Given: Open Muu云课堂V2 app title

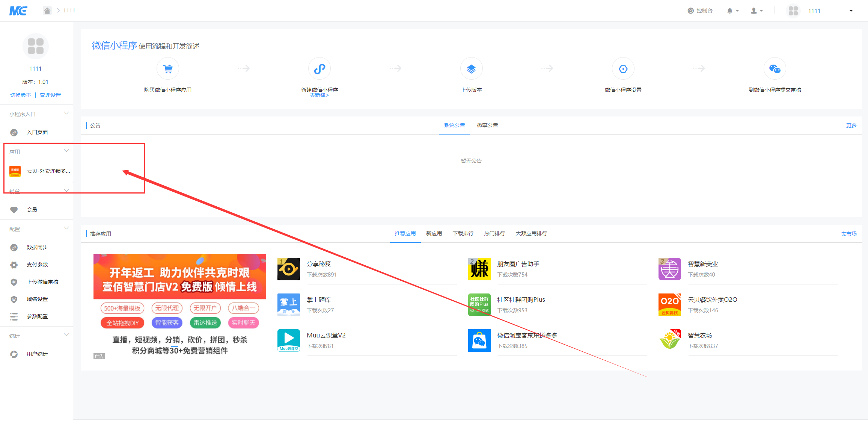Looking at the screenshot, I should pyautogui.click(x=326, y=336).
